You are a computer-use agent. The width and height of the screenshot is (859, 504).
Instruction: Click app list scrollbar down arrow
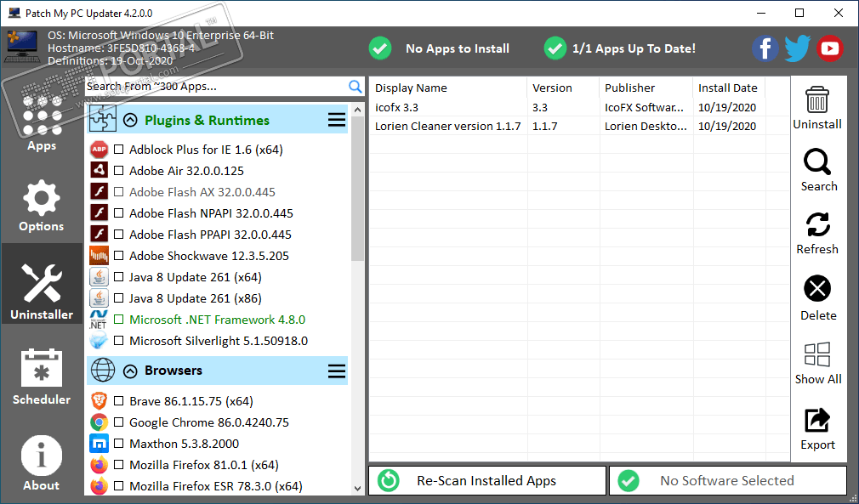coord(358,488)
